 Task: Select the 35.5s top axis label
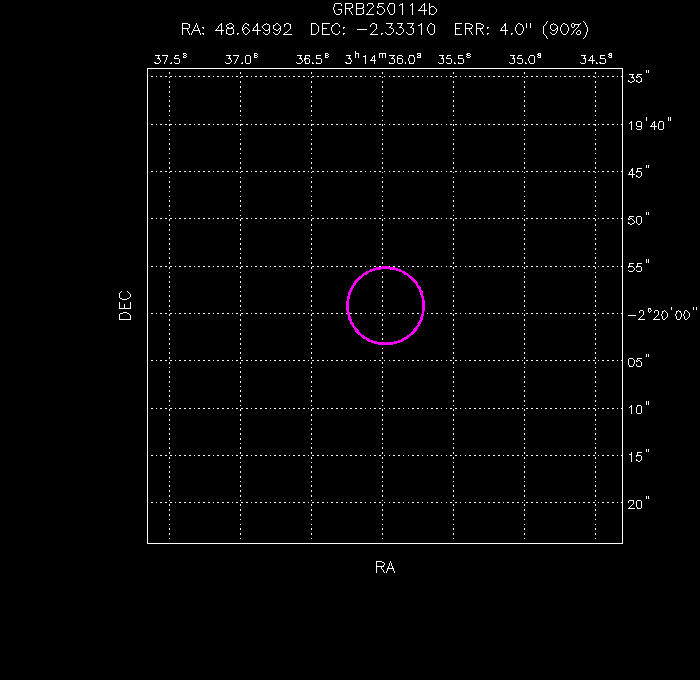point(454,60)
